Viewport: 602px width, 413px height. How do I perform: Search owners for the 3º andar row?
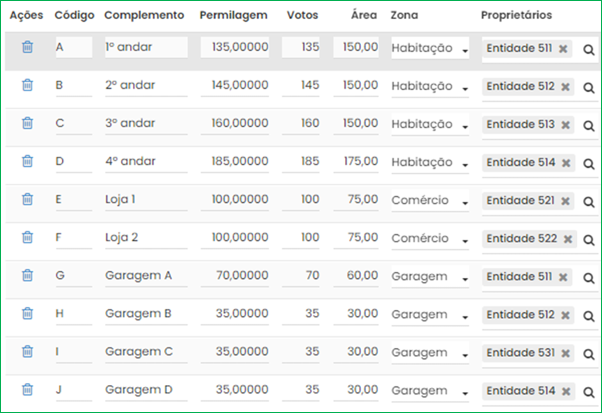coord(589,126)
